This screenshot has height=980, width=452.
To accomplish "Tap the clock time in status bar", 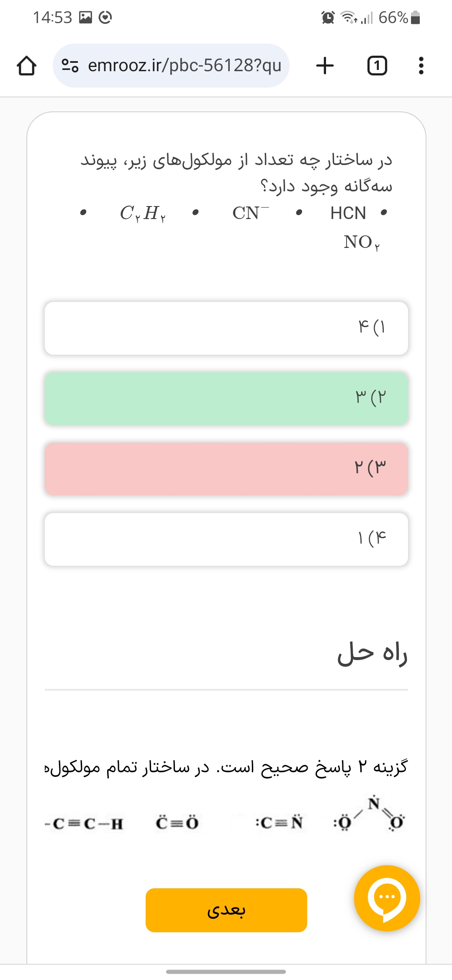I will pos(52,18).
